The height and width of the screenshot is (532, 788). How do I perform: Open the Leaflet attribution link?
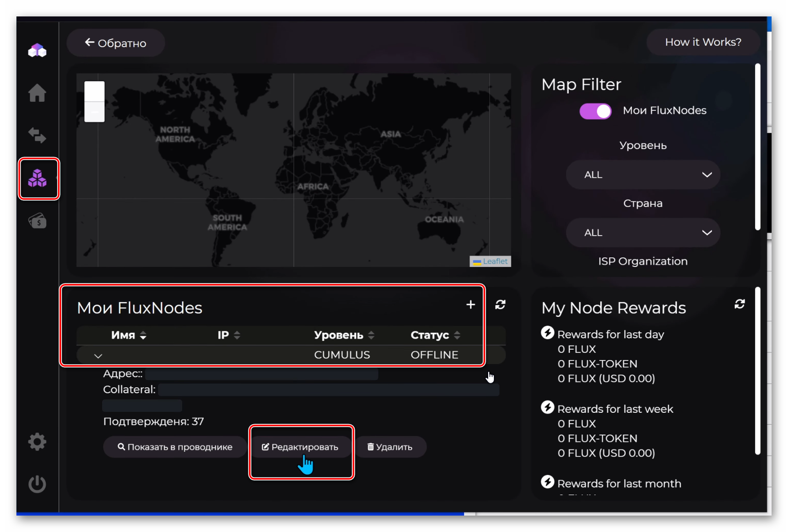click(495, 261)
